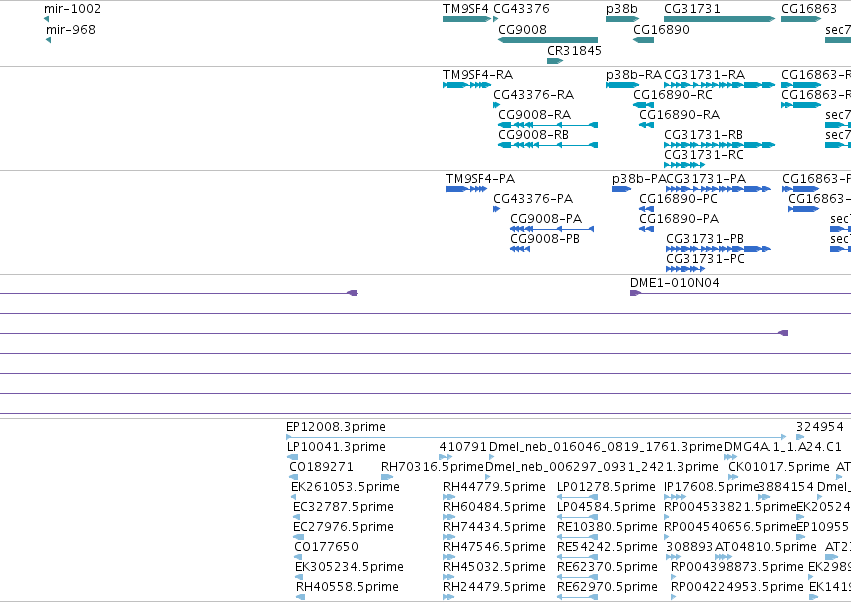The width and height of the screenshot is (851, 602).
Task: Click the EK261053.5prime EST label
Action: [x=345, y=487]
